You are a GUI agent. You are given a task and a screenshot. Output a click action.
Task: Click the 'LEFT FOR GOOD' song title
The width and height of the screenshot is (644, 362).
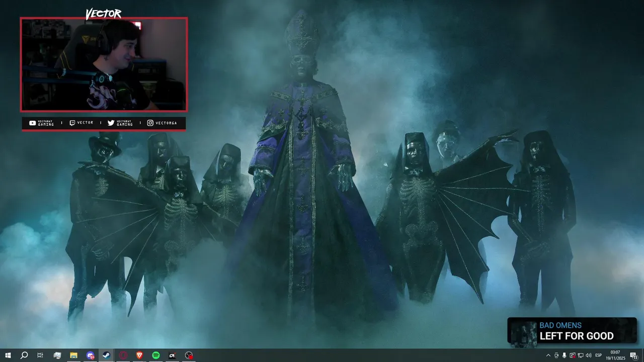pyautogui.click(x=577, y=336)
